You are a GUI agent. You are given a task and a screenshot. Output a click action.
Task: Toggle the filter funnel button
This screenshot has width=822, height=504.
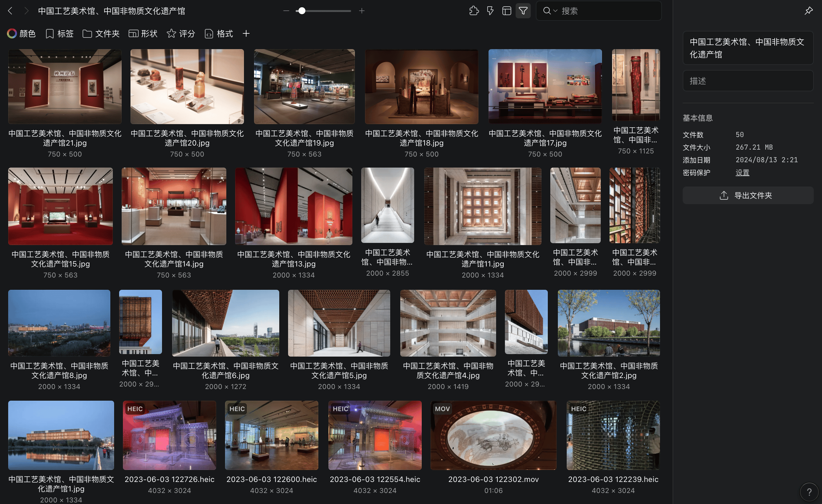click(523, 11)
